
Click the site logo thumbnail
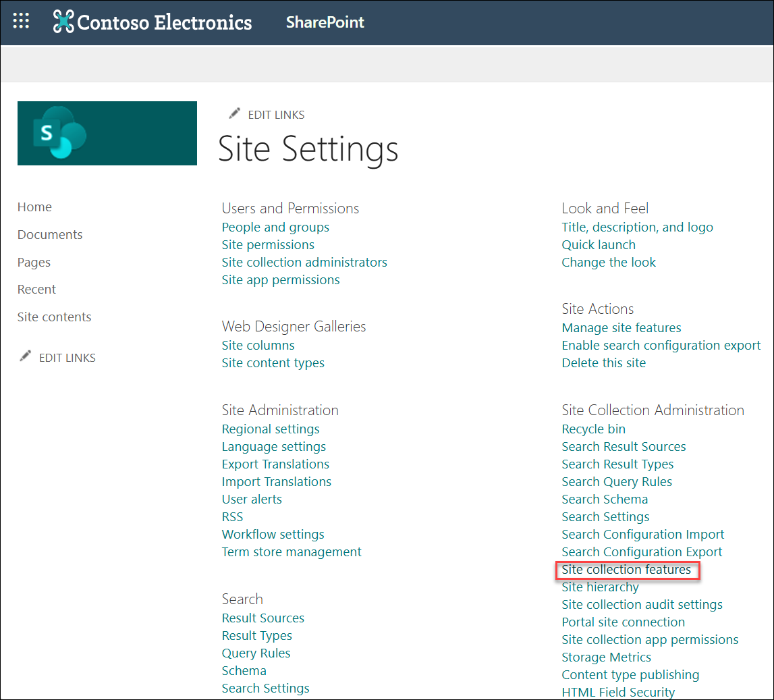[x=107, y=133]
